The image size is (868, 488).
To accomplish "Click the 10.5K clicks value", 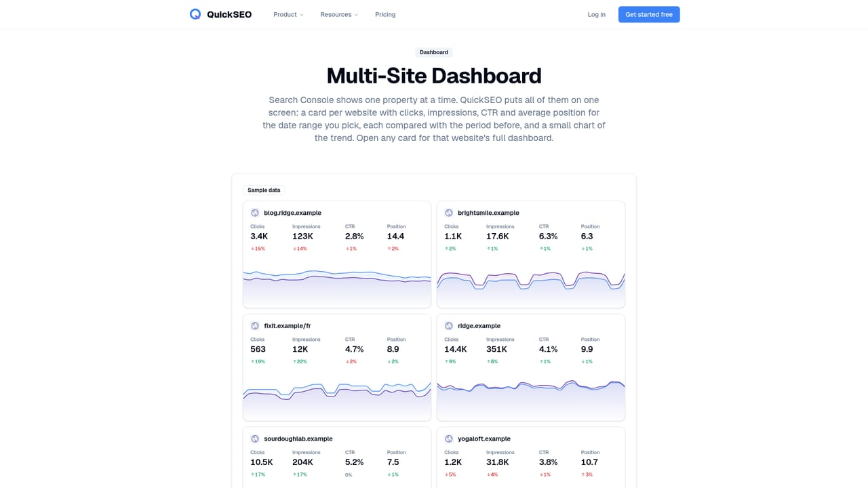I will click(x=262, y=462).
